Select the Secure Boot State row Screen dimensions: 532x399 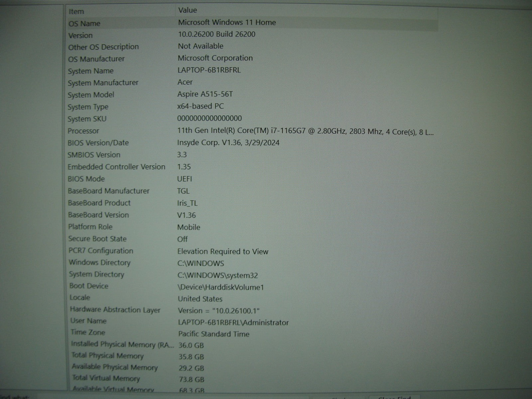coord(97,239)
